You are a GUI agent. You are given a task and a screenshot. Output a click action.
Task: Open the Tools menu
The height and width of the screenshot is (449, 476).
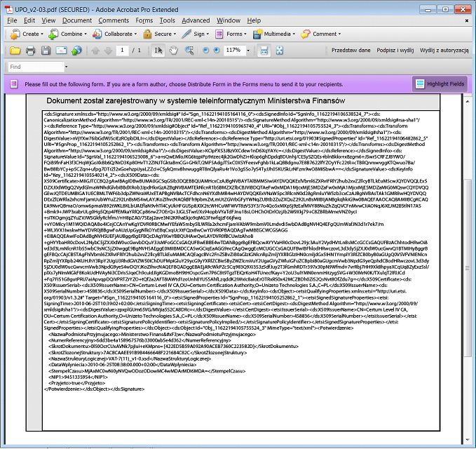(168, 20)
